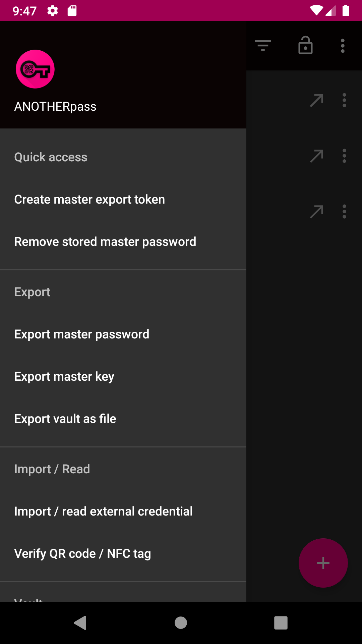Viewport: 362px width, 644px height.
Task: Choose Export vault as file
Action: (x=65, y=419)
